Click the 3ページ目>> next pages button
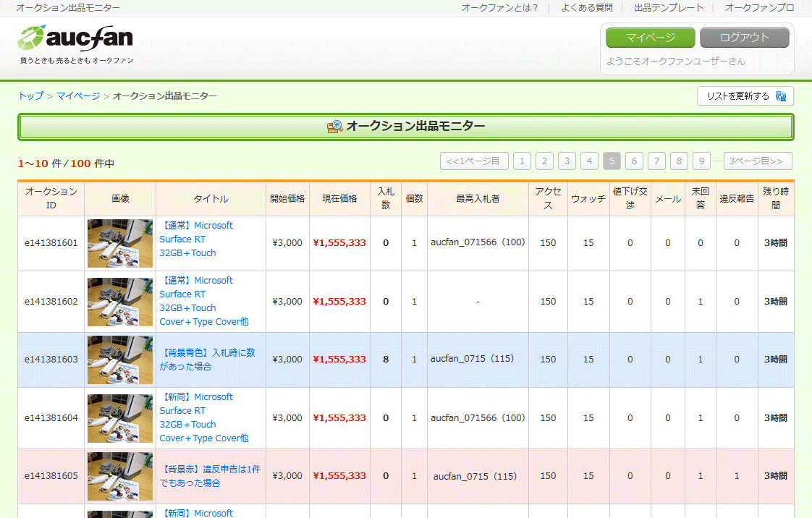This screenshot has height=518, width=812. coord(757,161)
